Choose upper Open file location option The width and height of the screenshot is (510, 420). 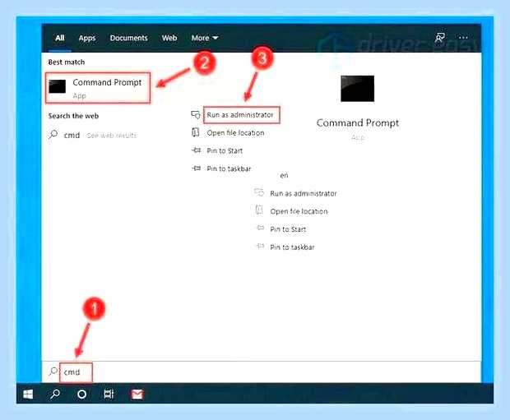(x=235, y=132)
